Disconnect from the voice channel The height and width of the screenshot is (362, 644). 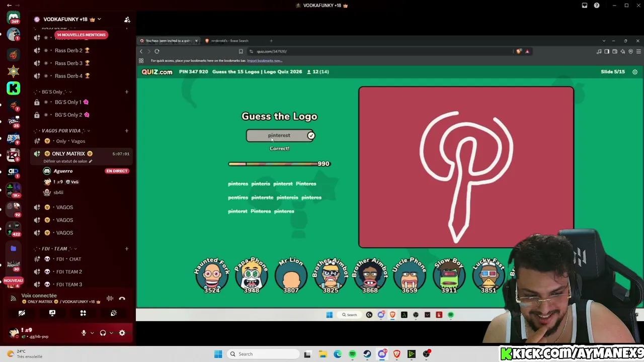122,299
